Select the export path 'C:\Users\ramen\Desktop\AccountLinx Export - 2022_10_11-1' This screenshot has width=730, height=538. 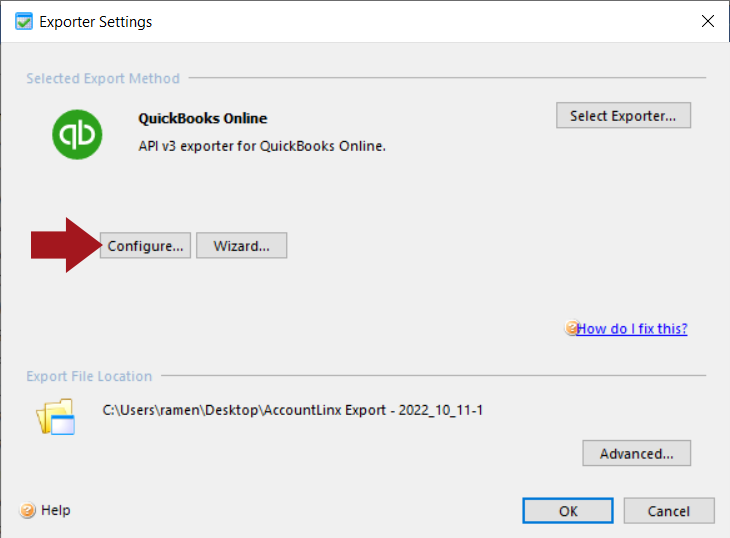pyautogui.click(x=293, y=410)
